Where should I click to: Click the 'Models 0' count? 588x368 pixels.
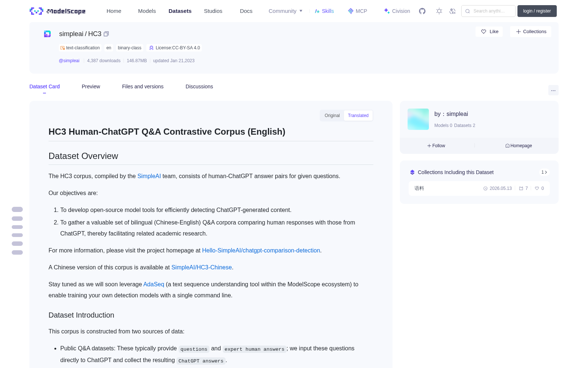click(443, 125)
